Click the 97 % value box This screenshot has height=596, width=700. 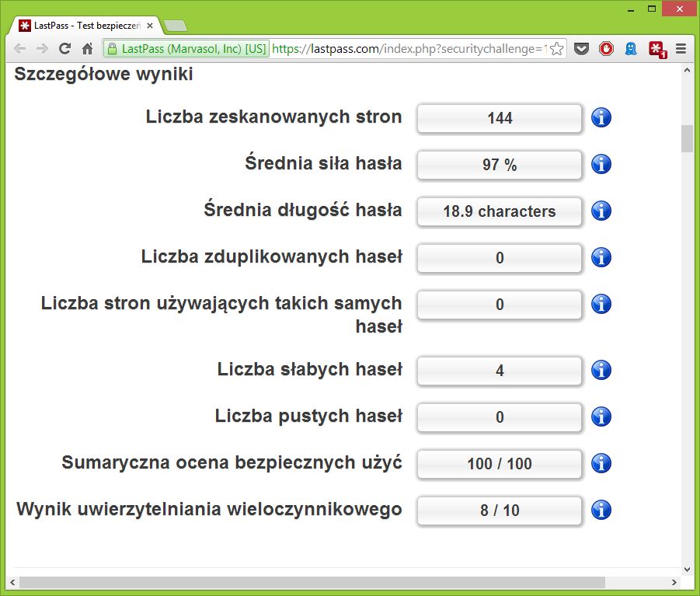(500, 165)
